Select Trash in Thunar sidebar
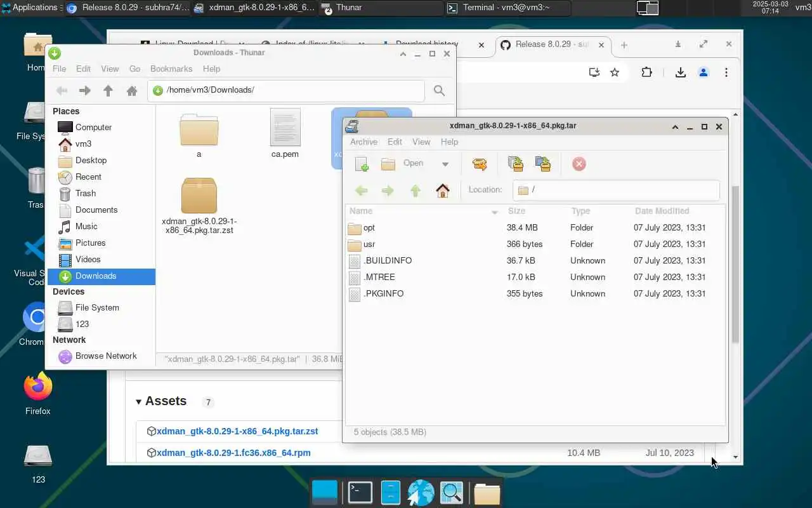The image size is (812, 508). click(x=101, y=193)
